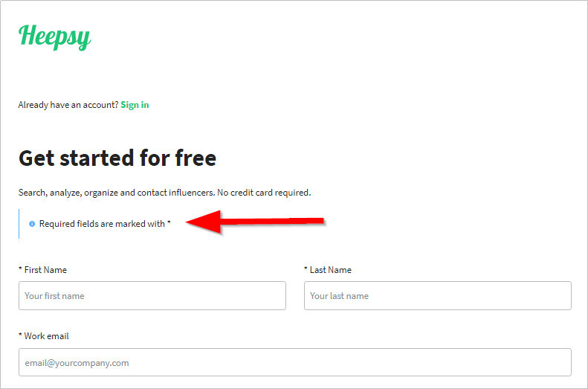Focus the Your last name field
Screen dimensions: 588x389
pos(438,295)
